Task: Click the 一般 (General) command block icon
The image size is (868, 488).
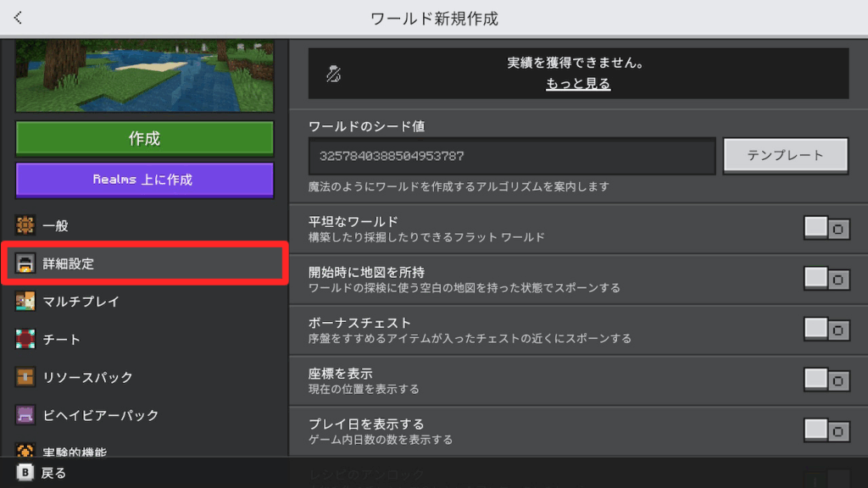Action: tap(25, 225)
